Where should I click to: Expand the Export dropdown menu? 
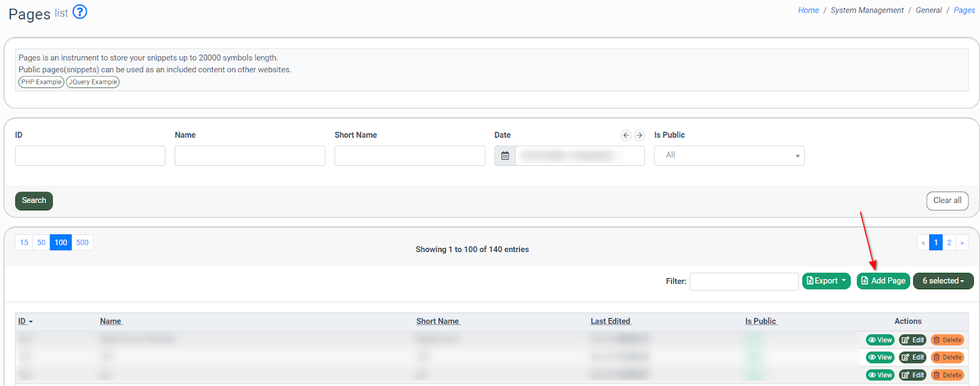[x=826, y=281]
